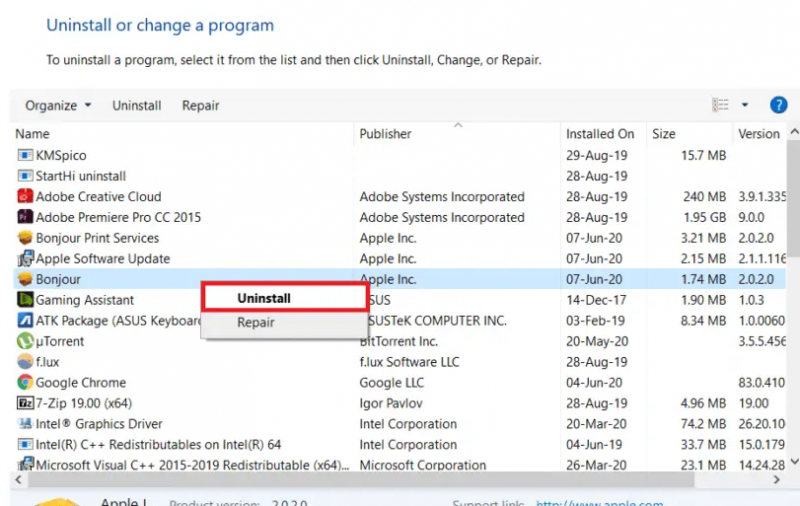Select the Google Chrome icon
This screenshot has height=506, width=800.
click(x=25, y=383)
